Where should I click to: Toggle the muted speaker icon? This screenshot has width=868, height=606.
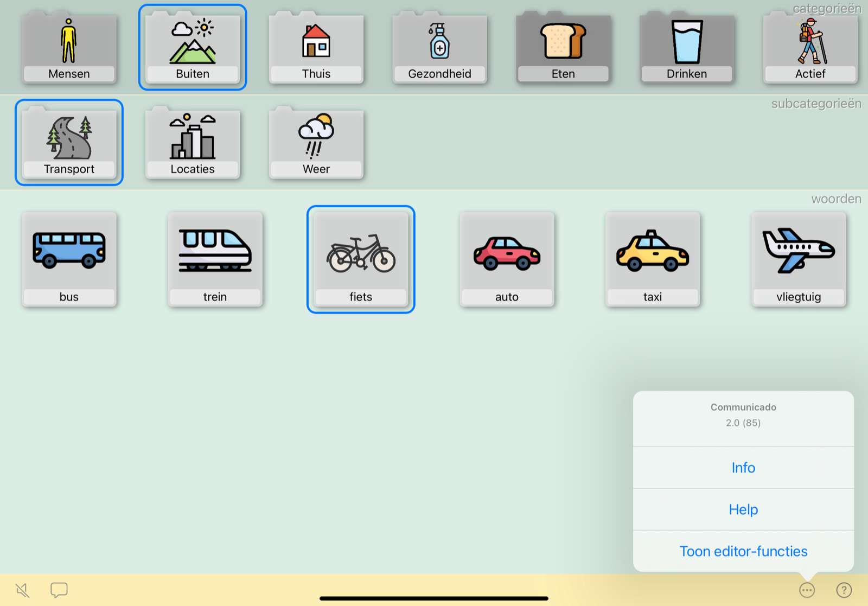[23, 590]
